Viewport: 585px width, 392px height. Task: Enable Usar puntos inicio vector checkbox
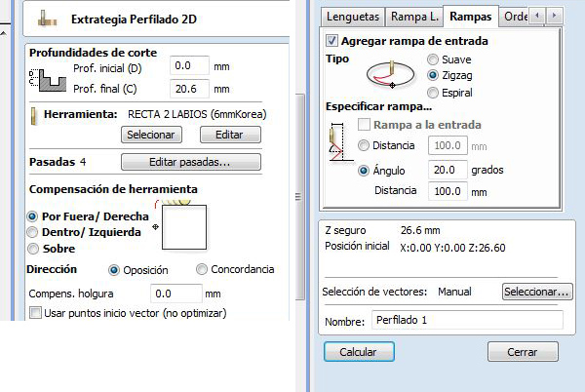pos(35,313)
